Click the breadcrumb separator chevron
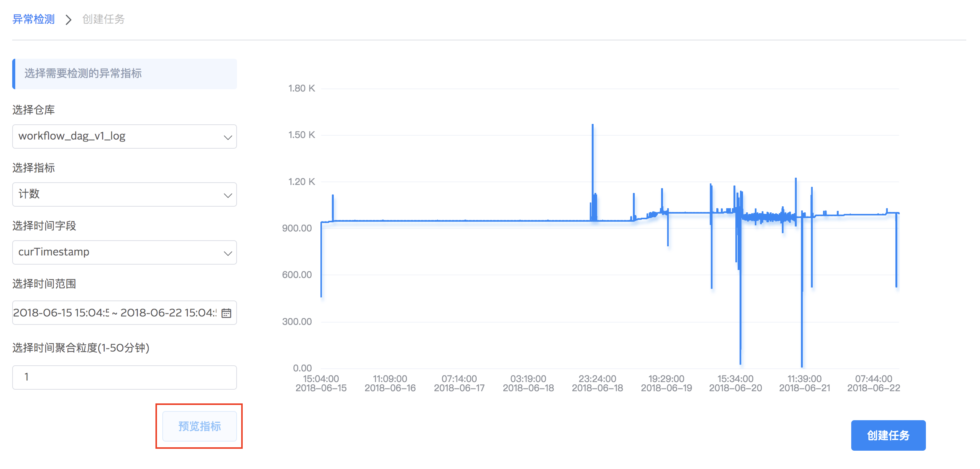Screen dimensions: 980x469 click(x=69, y=19)
